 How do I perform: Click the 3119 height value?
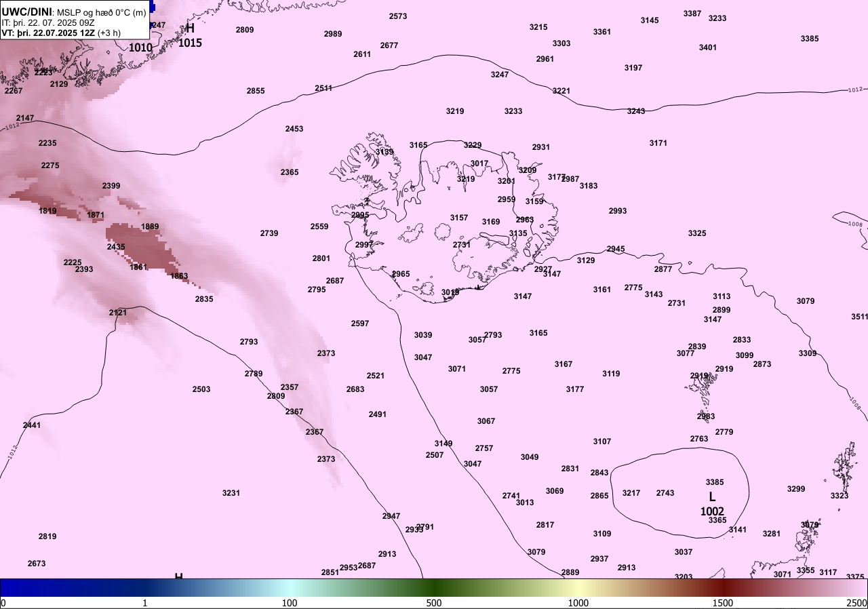[x=611, y=374]
